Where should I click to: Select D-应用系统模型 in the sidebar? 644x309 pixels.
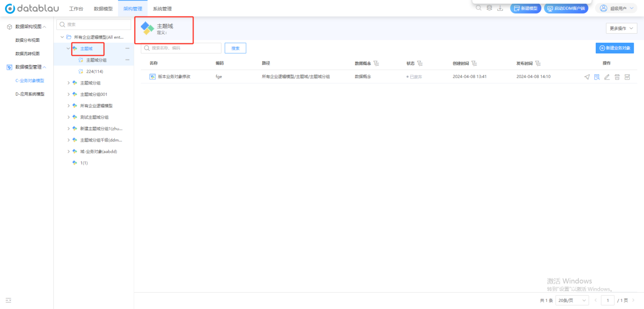coord(30,94)
